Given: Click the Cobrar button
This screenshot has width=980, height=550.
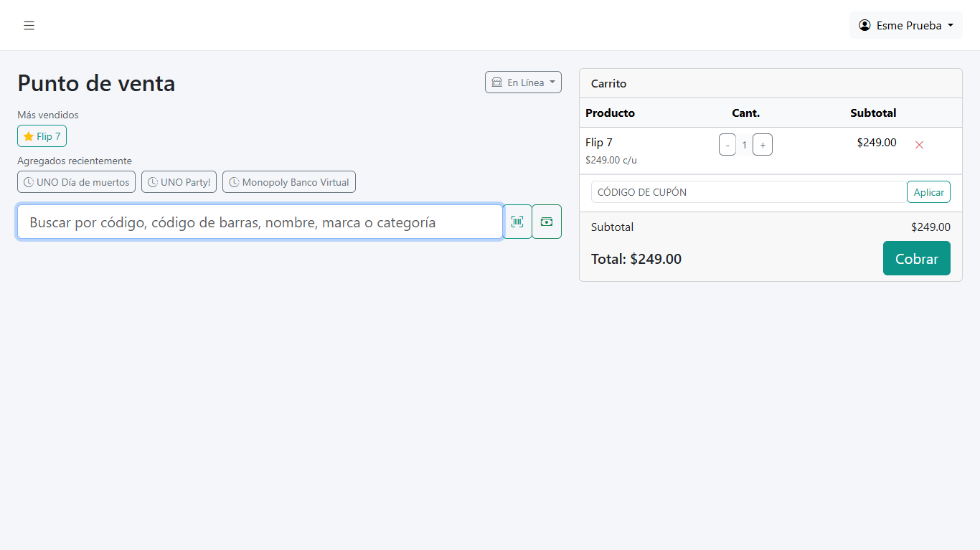Looking at the screenshot, I should (x=917, y=258).
